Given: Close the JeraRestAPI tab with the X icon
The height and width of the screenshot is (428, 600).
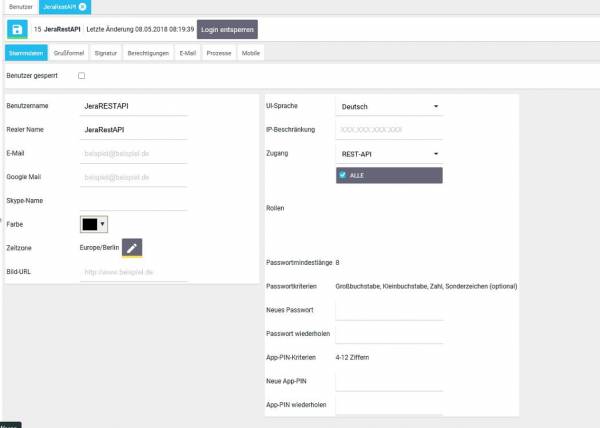Looking at the screenshot, I should point(82,7).
